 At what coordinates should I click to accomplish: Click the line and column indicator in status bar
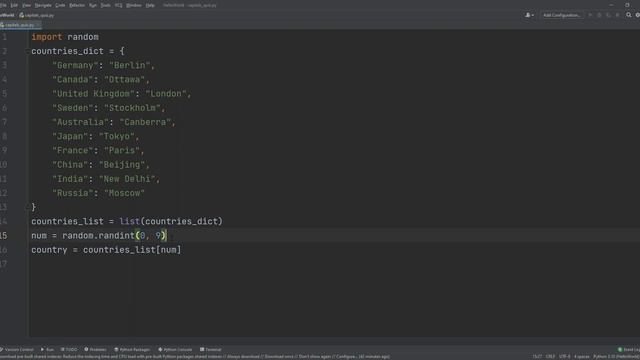[537, 357]
